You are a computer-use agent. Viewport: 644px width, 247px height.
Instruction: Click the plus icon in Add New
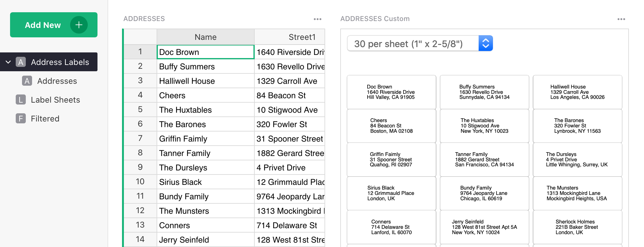tap(79, 25)
